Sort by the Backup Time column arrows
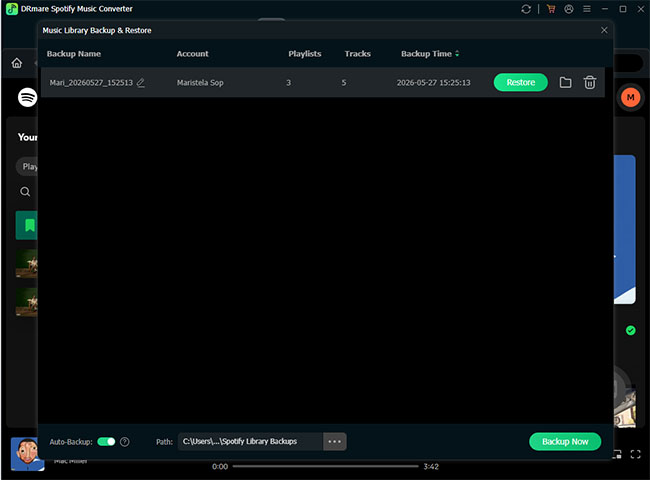 tap(457, 53)
